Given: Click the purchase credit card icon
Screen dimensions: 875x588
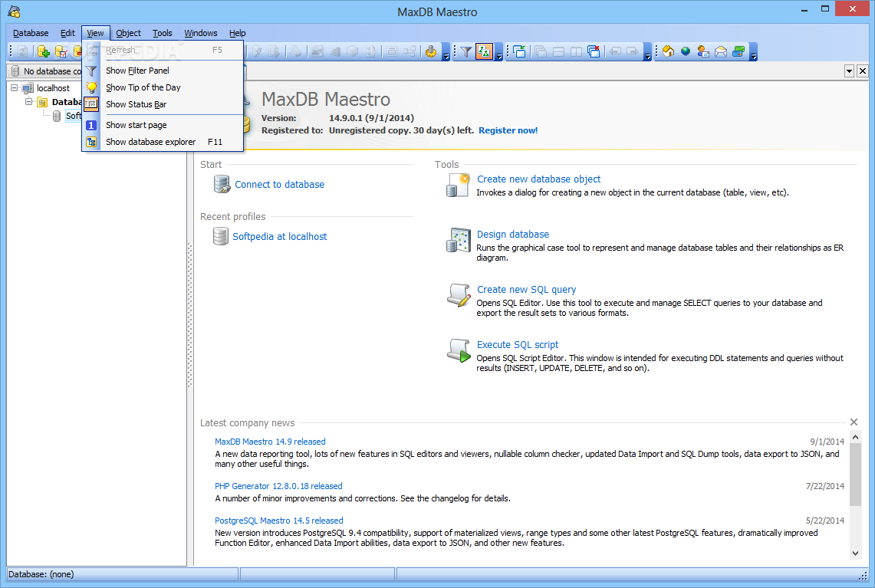Looking at the screenshot, I should (738, 52).
